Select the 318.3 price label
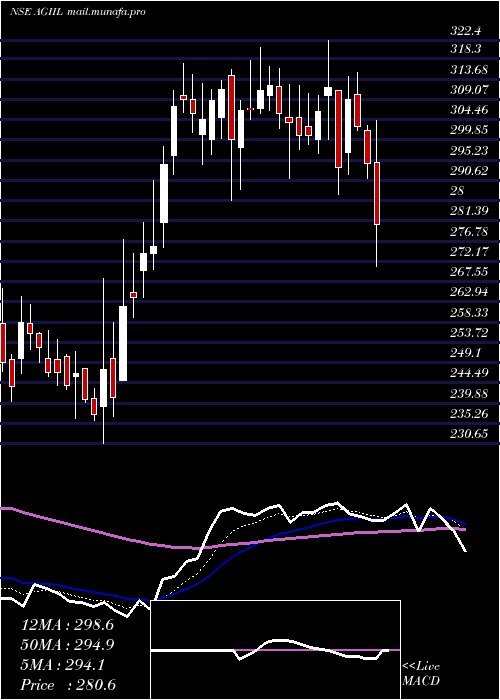This screenshot has width=500, height=700. pos(466,49)
